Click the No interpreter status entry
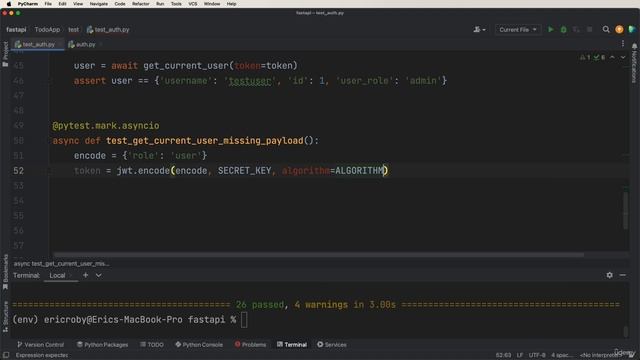This screenshot has height=360, width=640. point(600,355)
